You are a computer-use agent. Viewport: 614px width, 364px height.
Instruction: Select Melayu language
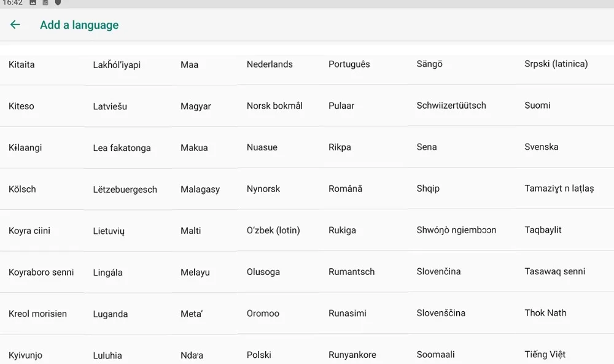195,273
